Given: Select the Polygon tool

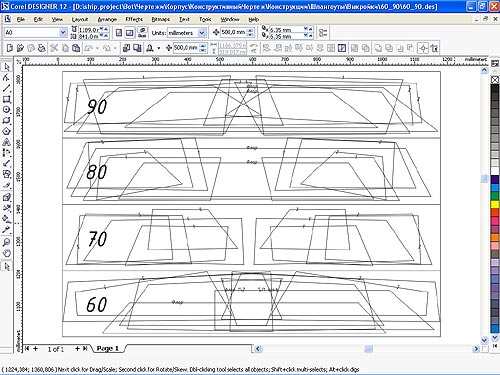Looking at the screenshot, I should [6, 131].
